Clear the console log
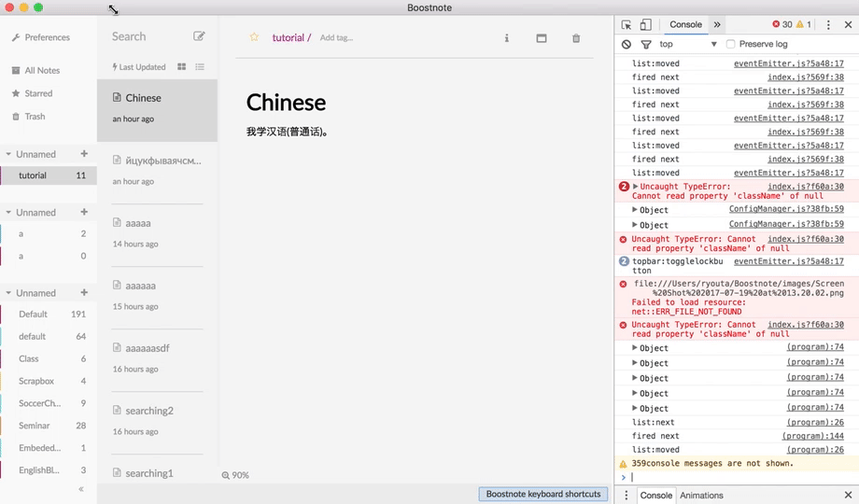The width and height of the screenshot is (859, 504). point(627,45)
